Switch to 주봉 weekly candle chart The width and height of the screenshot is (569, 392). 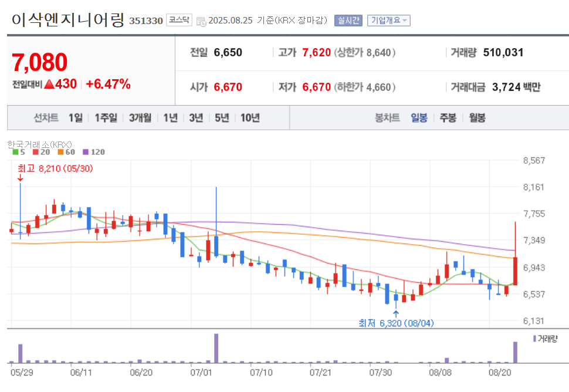coord(447,117)
